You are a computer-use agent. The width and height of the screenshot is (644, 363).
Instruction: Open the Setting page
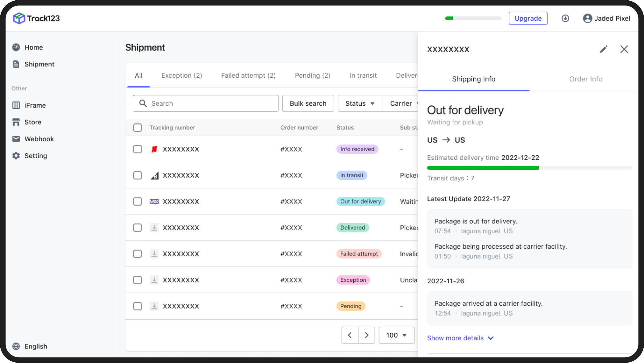[x=36, y=156]
